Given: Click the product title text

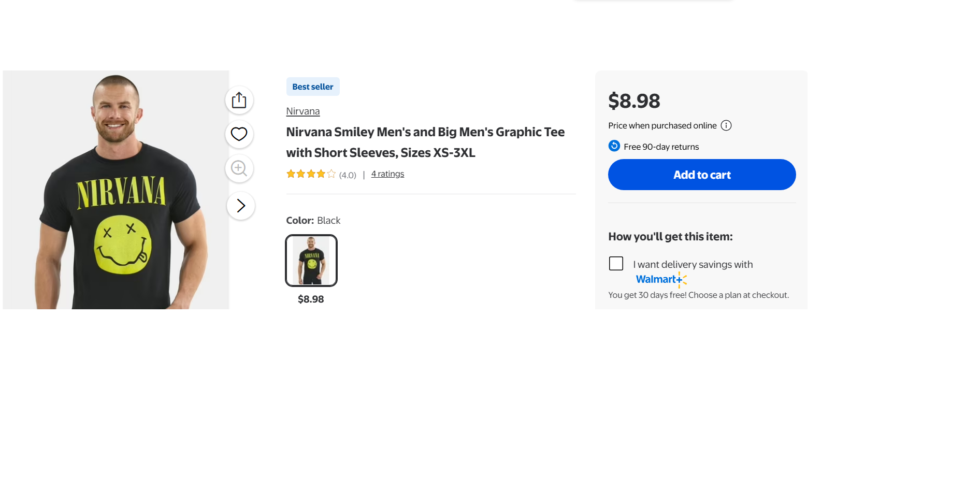Looking at the screenshot, I should pyautogui.click(x=425, y=142).
